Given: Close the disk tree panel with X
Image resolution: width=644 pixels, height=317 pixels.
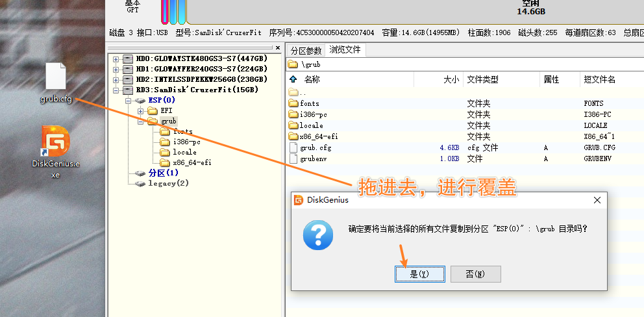Looking at the screenshot, I should point(278,47).
